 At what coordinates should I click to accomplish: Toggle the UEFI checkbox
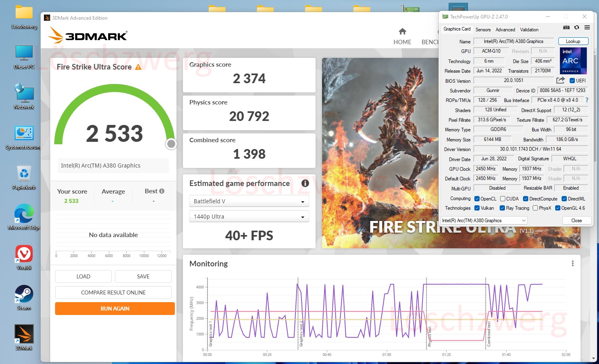(x=572, y=81)
